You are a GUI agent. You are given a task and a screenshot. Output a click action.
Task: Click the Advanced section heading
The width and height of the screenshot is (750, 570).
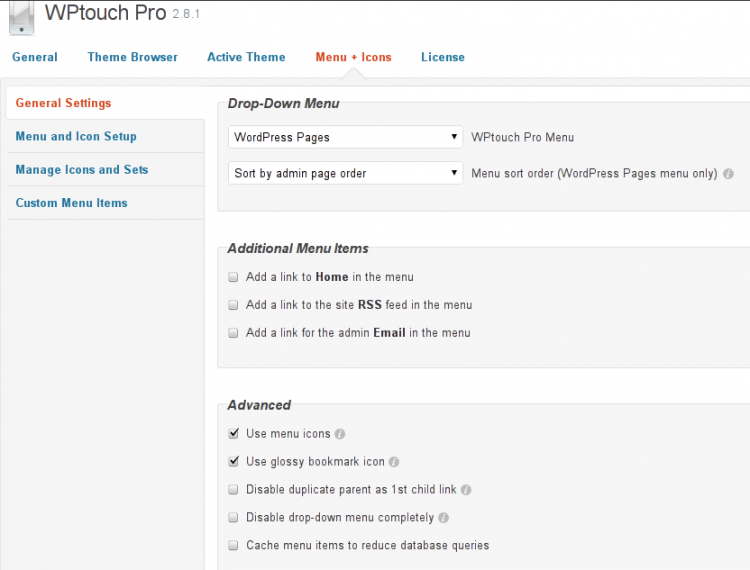pos(259,406)
